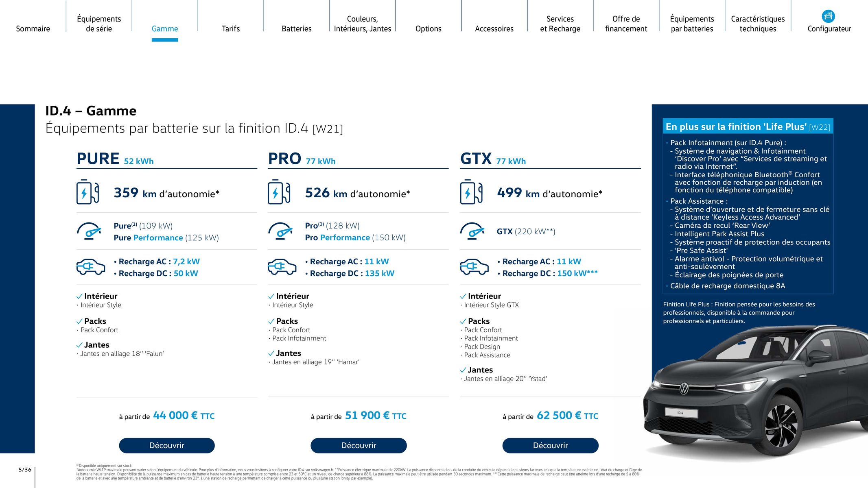Click the PRO 77 kWh heading
Screen dimensions: 868x488
302,159
